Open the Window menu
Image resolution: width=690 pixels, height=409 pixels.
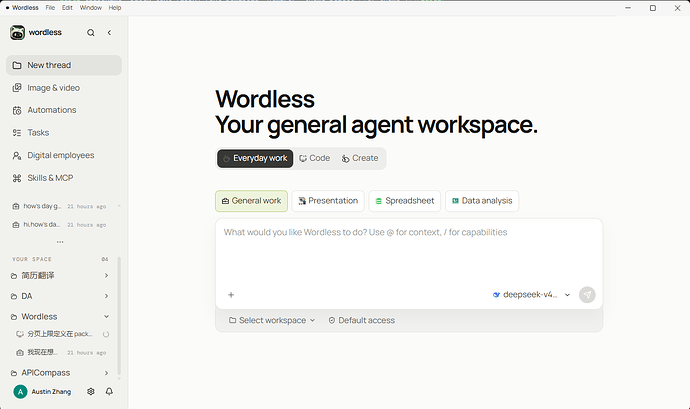[x=91, y=8]
